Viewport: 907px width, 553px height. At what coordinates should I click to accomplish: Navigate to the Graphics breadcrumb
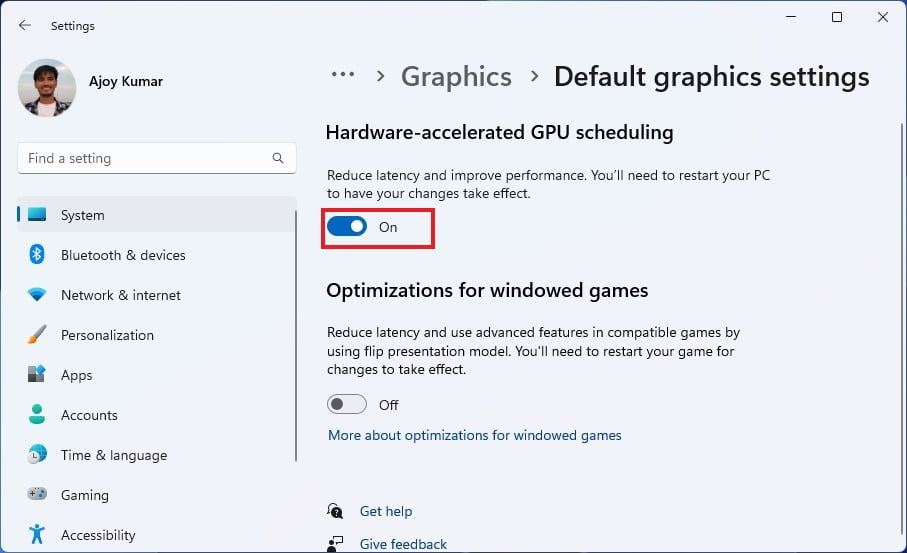[456, 76]
